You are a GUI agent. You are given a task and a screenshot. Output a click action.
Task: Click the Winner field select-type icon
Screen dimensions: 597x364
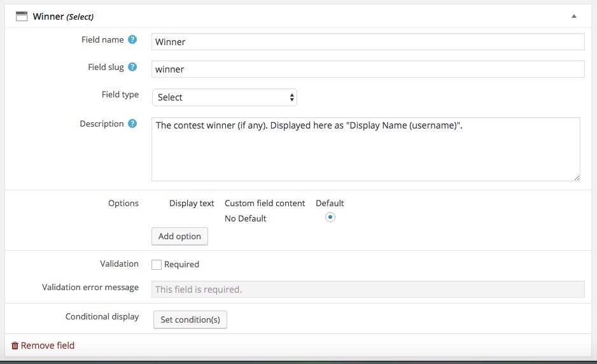[x=22, y=16]
